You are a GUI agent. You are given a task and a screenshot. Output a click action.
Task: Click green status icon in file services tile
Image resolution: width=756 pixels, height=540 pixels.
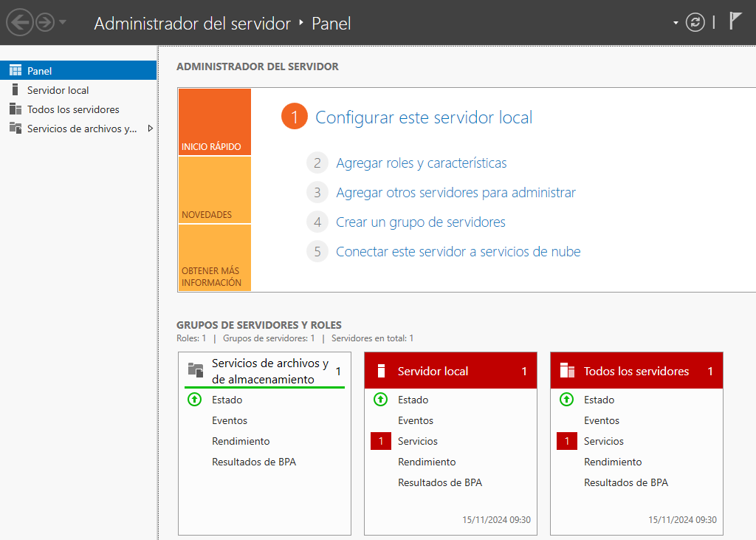click(x=194, y=400)
